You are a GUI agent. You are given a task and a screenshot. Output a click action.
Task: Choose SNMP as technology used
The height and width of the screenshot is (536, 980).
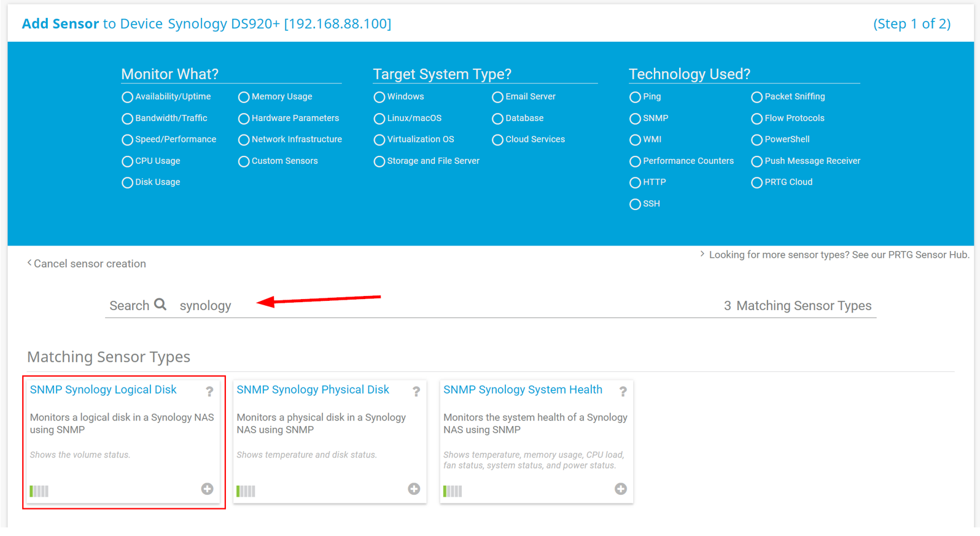[x=635, y=118]
